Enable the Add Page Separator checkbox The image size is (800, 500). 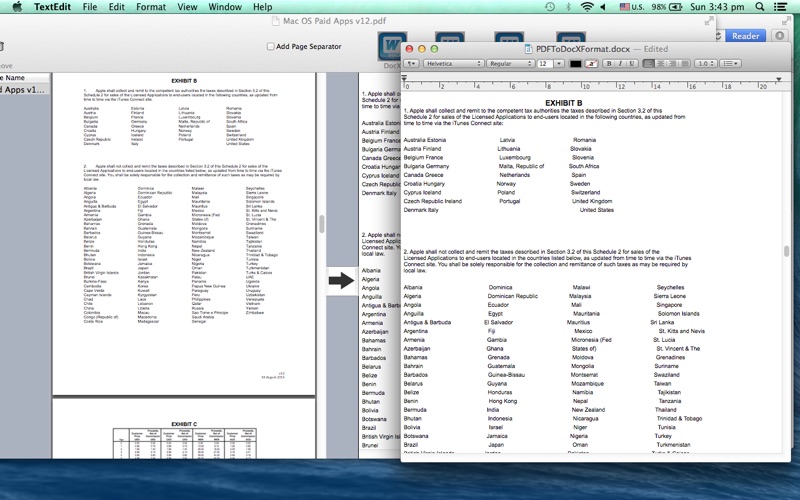coord(270,46)
